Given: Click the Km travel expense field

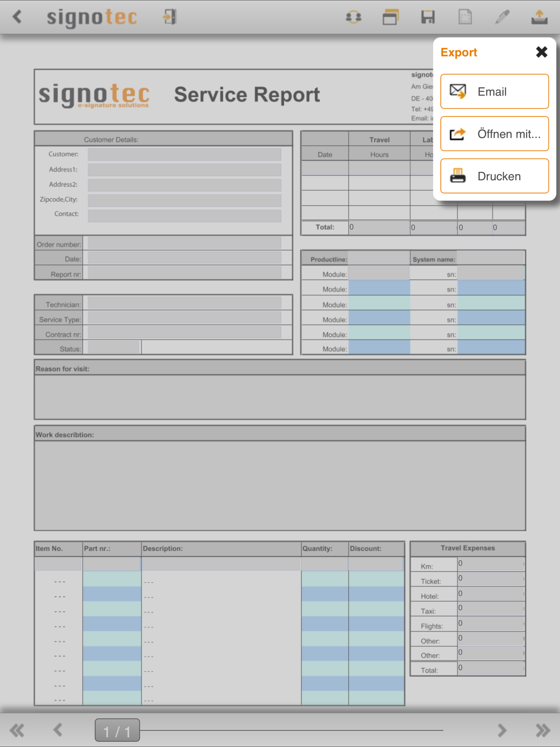Looking at the screenshot, I should [491, 564].
